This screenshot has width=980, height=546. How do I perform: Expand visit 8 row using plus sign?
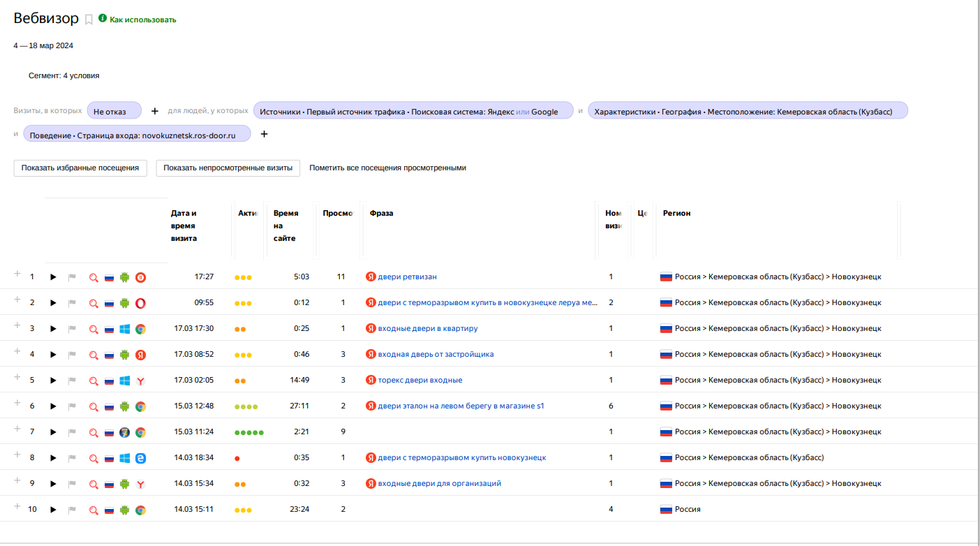(17, 455)
